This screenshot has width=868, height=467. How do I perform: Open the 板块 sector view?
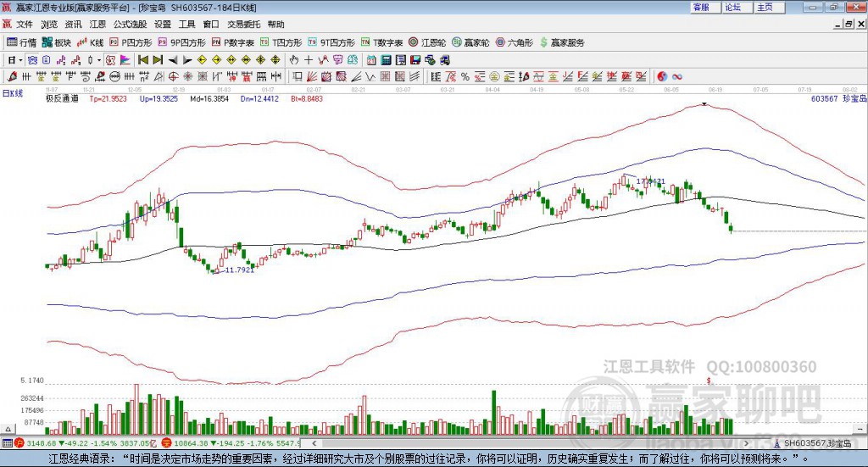57,42
